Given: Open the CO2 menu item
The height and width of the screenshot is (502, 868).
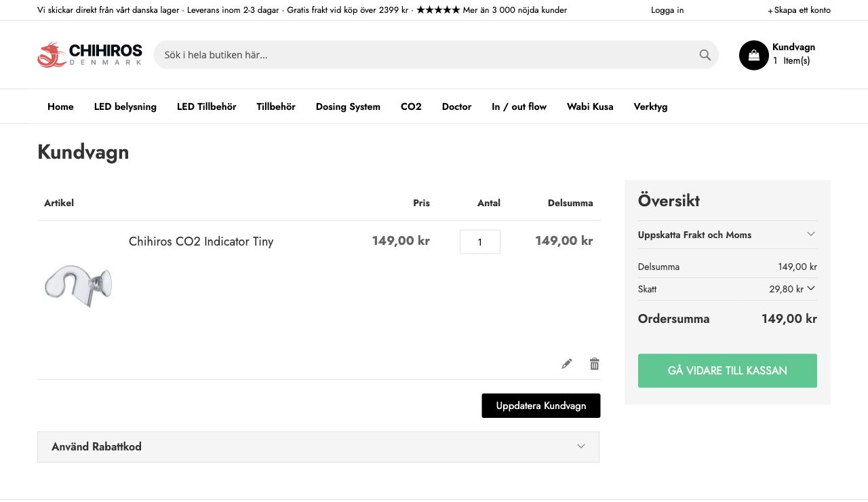Looking at the screenshot, I should (x=411, y=107).
